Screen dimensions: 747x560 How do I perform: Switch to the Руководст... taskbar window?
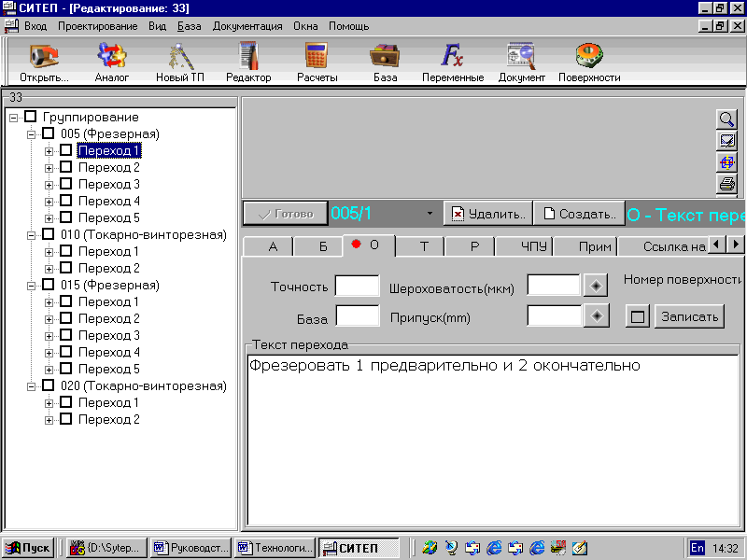[190, 548]
